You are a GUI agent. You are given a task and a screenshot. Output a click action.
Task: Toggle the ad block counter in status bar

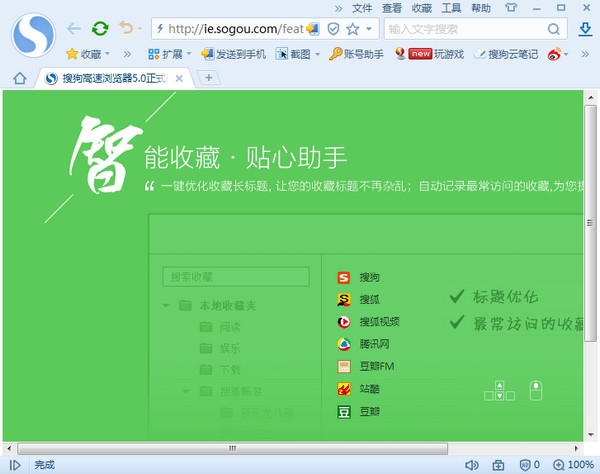pos(530,465)
